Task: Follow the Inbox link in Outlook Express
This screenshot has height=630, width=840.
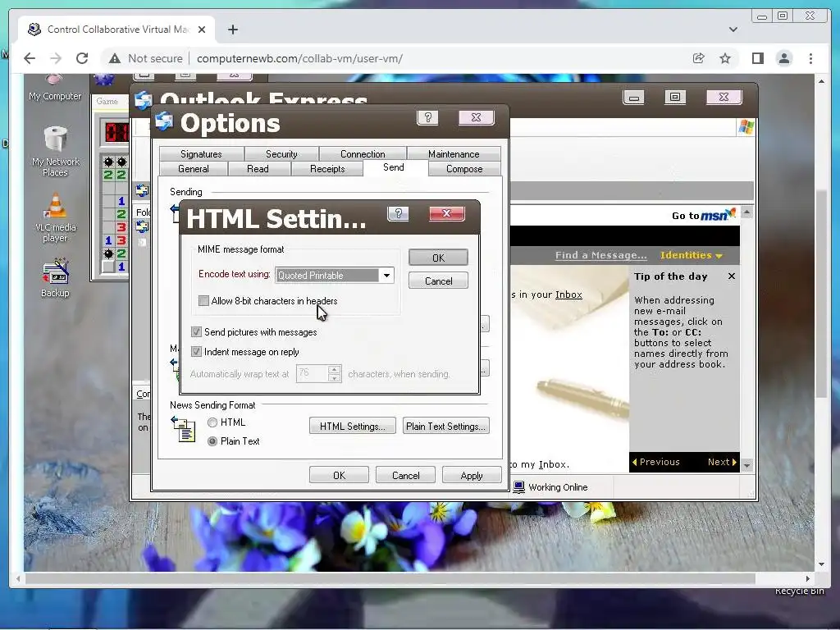Action: click(x=568, y=294)
